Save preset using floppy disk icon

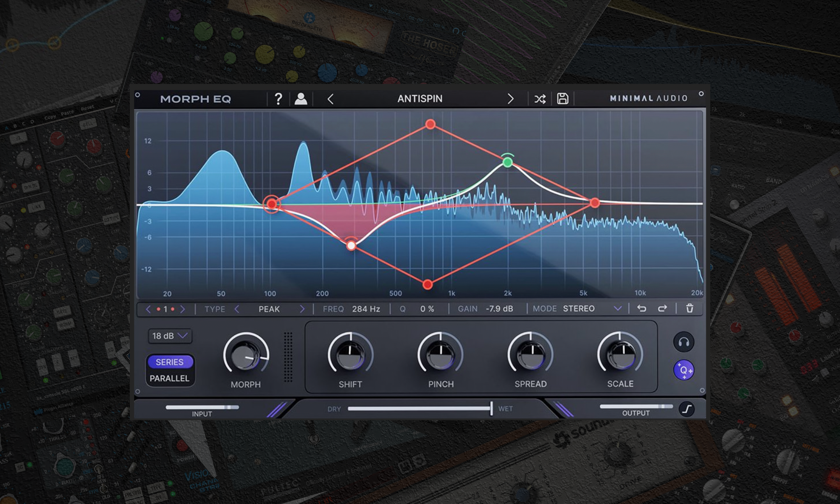click(562, 99)
